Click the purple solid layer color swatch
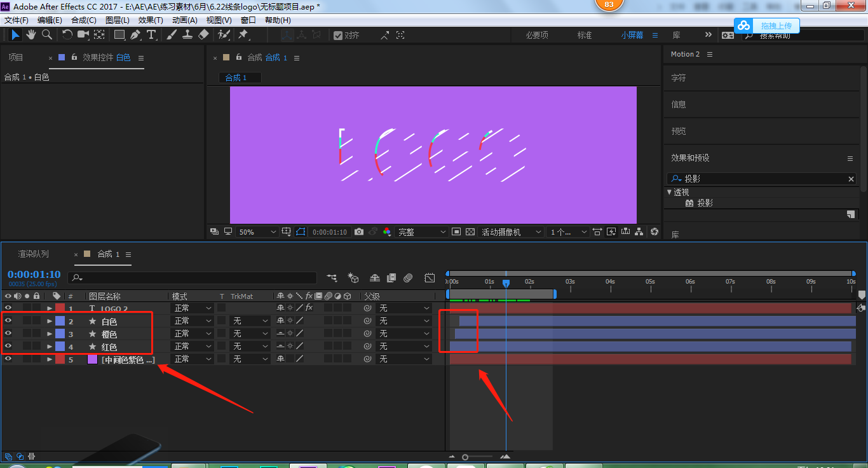Screen dimensions: 868x468 click(92, 359)
